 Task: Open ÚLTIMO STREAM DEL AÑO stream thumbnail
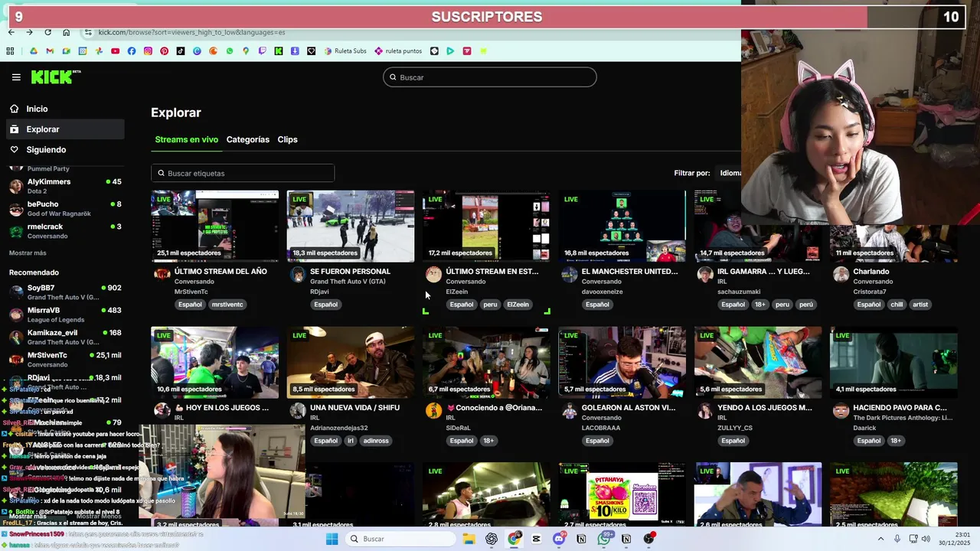pos(215,226)
